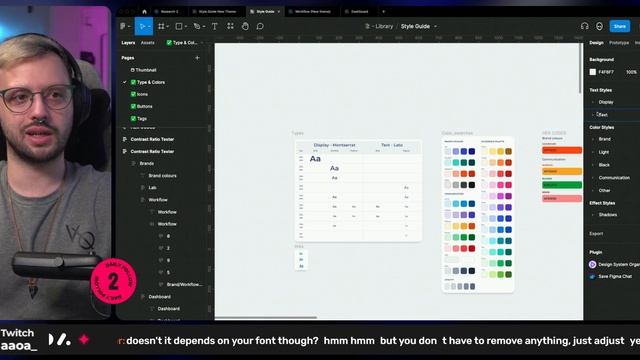Edit the background hex value field

pos(606,72)
